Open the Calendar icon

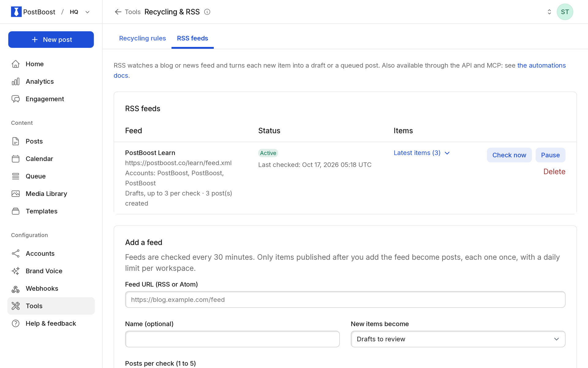click(16, 159)
